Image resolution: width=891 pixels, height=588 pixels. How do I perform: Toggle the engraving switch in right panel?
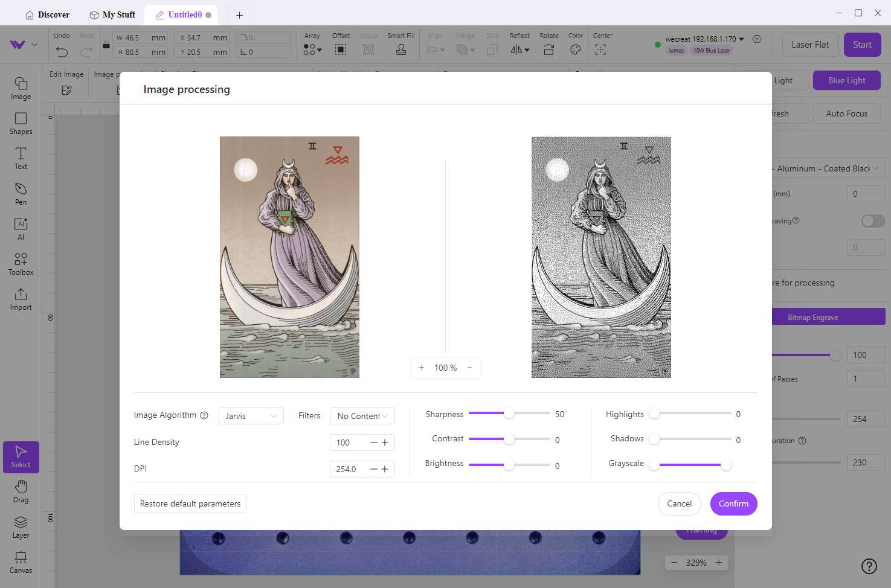pos(873,221)
